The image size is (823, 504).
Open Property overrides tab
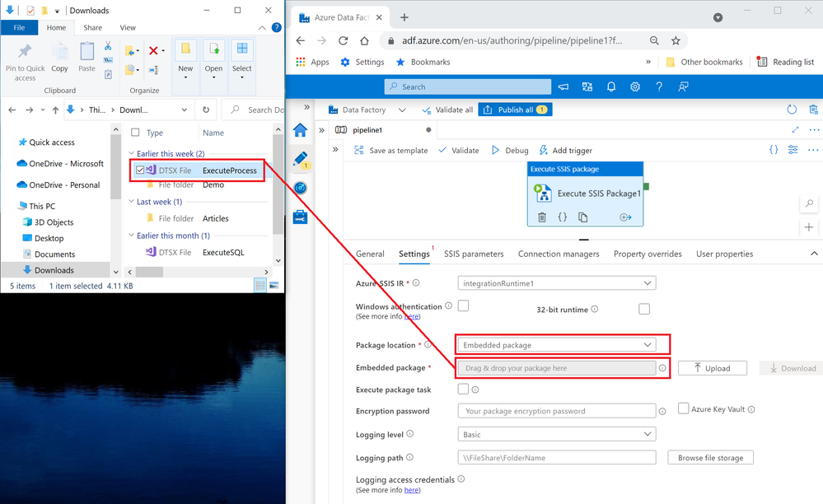click(x=648, y=254)
